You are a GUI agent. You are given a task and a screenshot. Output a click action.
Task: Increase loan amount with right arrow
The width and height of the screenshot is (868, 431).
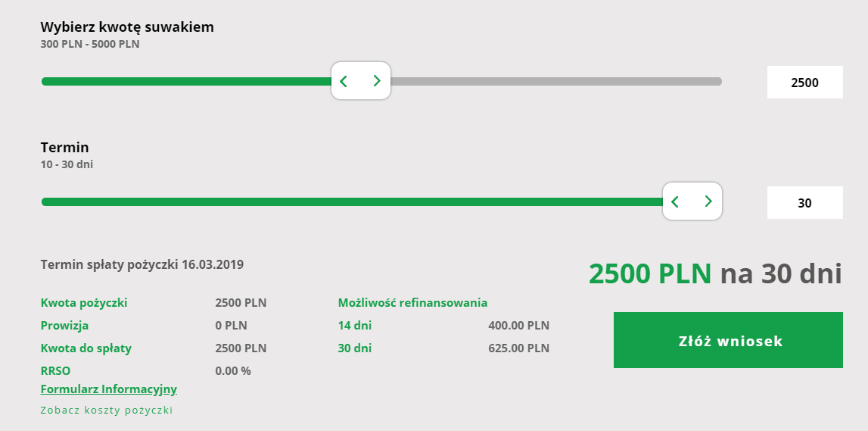point(377,81)
